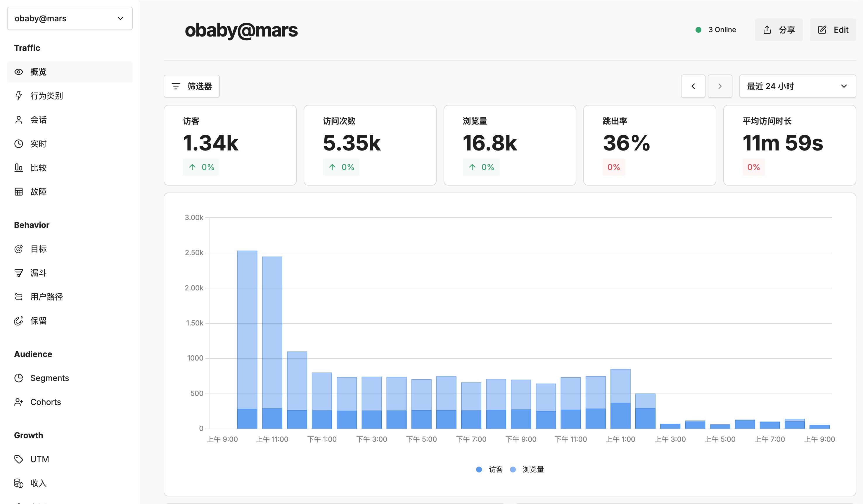
Task: Click the 分享 share button
Action: [779, 30]
